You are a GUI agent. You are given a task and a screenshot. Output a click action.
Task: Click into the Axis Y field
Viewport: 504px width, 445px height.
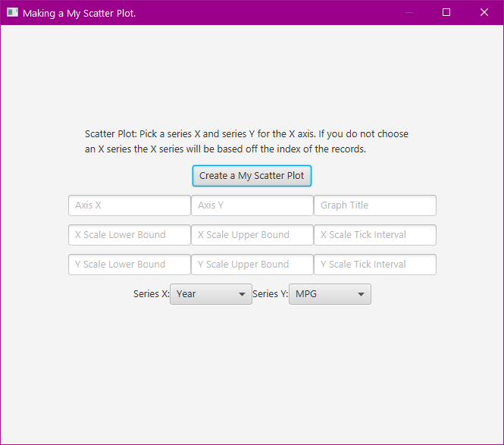tap(252, 205)
